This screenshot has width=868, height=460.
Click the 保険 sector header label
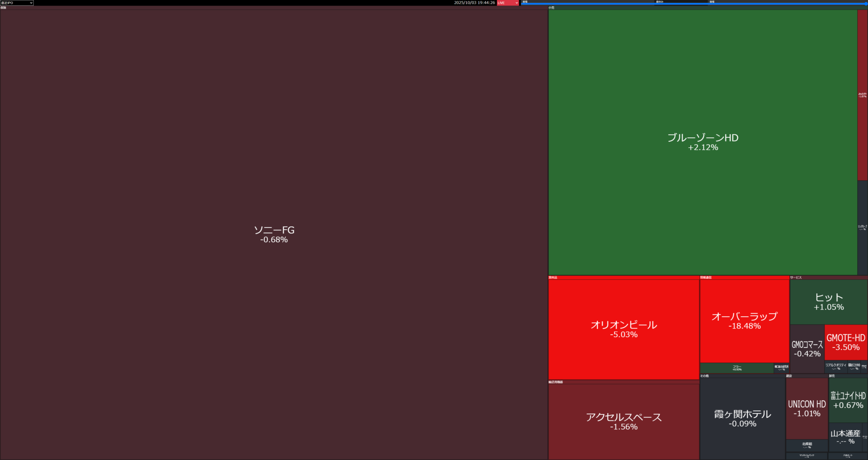point(4,8)
